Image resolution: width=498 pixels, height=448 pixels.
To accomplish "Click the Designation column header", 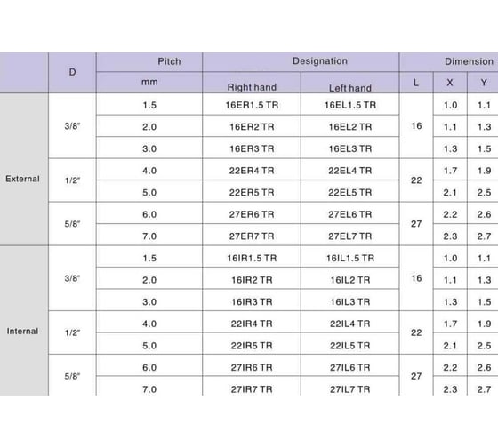I will coord(320,61).
